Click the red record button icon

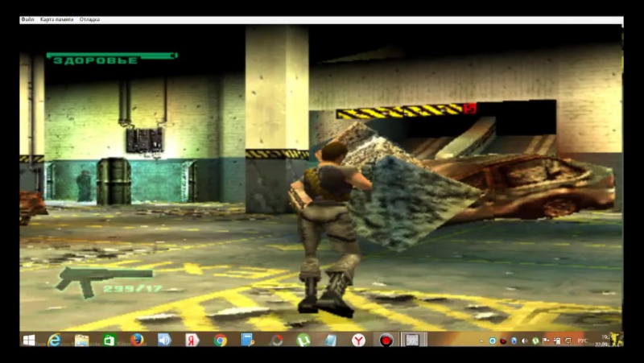click(x=386, y=340)
